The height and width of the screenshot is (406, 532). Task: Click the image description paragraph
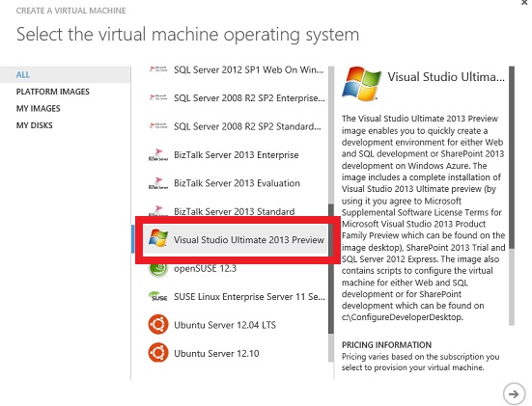(423, 218)
